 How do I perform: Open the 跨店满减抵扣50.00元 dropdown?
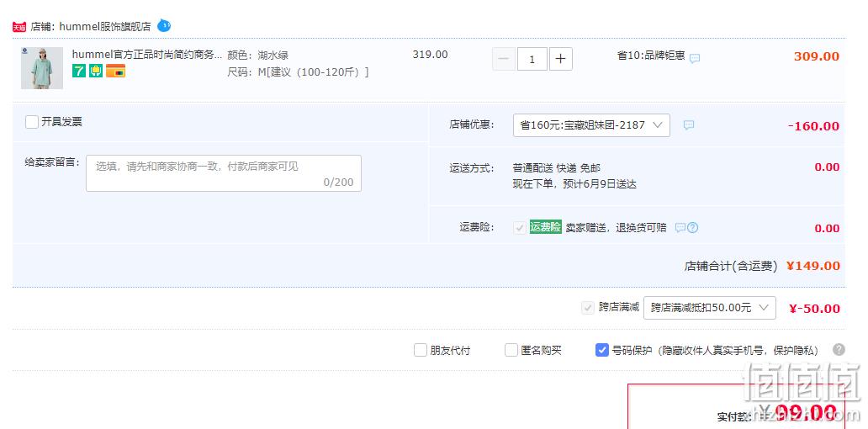click(x=710, y=308)
